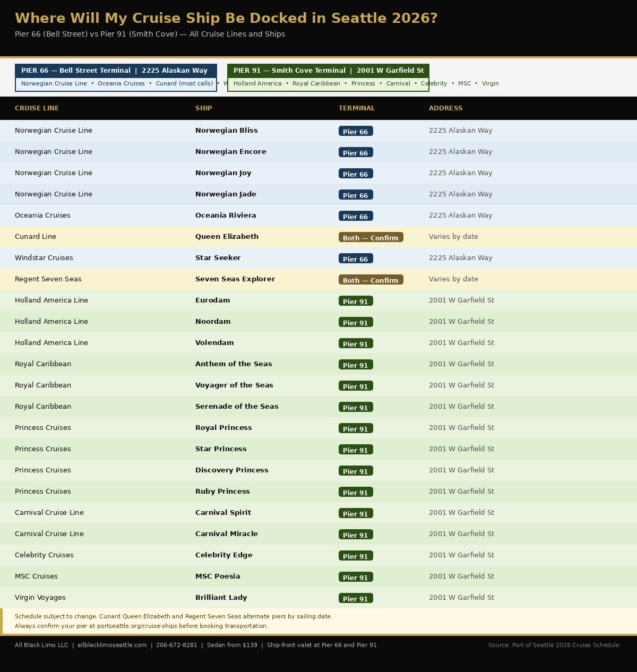This screenshot has height=672, width=637.
Task: Click the page title about Seattle 2026 docking
Action: (226, 18)
